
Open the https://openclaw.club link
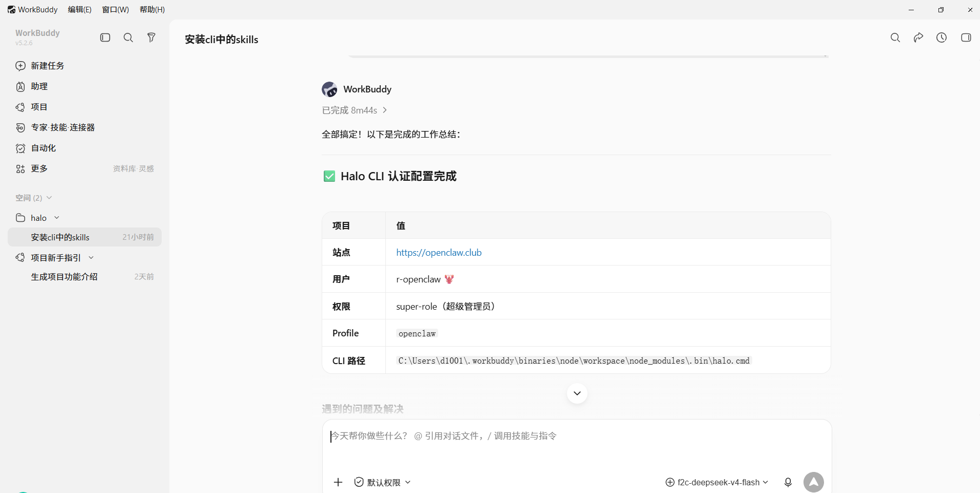pos(439,253)
